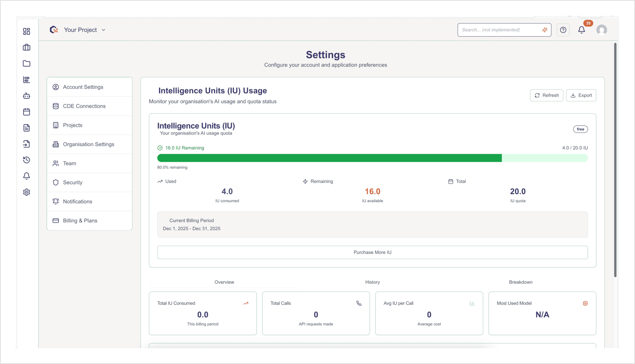
Task: Switch to the Breakdown tab
Action: click(x=521, y=282)
